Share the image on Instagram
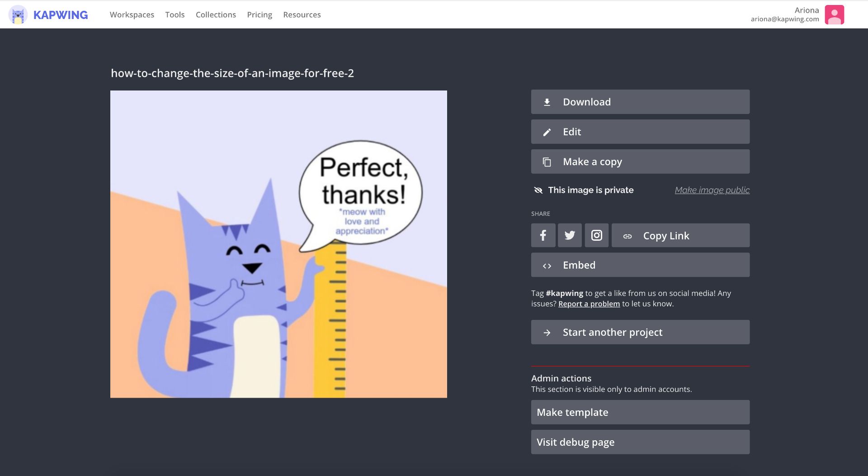The height and width of the screenshot is (476, 868). (596, 235)
